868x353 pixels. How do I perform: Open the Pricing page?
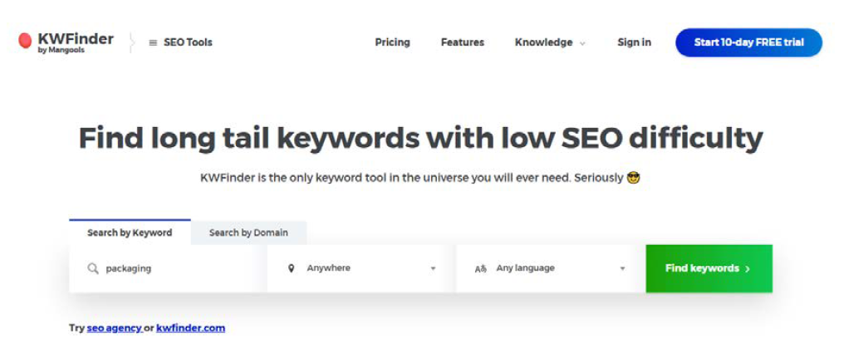(393, 42)
